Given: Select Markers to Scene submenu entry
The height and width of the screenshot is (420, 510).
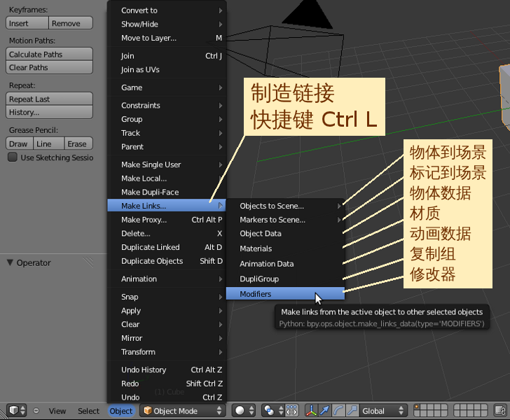Looking at the screenshot, I should click(285, 220).
